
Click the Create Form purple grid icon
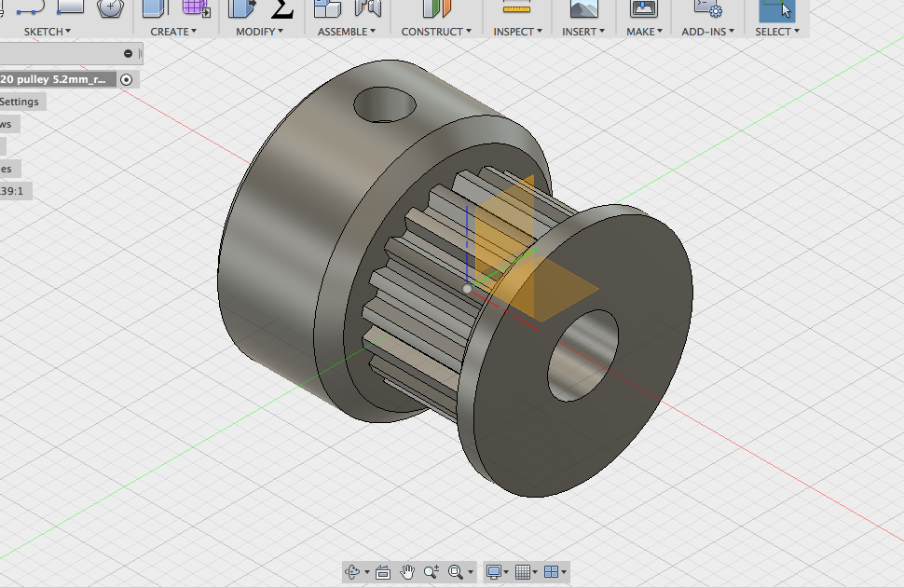196,8
